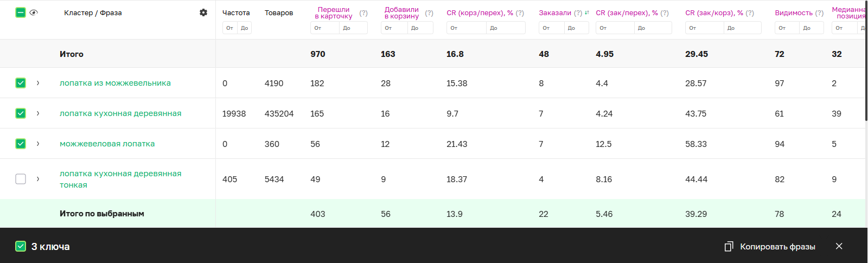Open the можжевеловая лопатка phrase link

(x=107, y=144)
